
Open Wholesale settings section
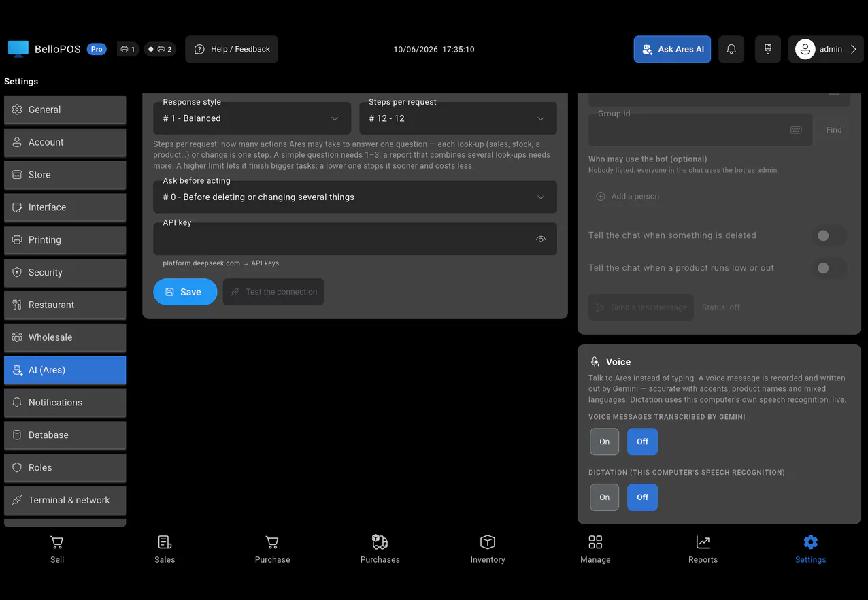pos(65,337)
